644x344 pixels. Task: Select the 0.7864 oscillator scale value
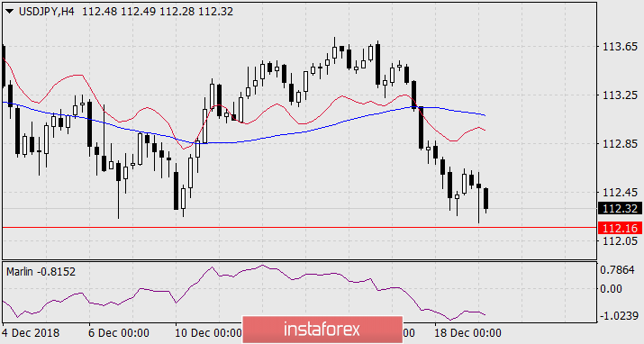617,270
